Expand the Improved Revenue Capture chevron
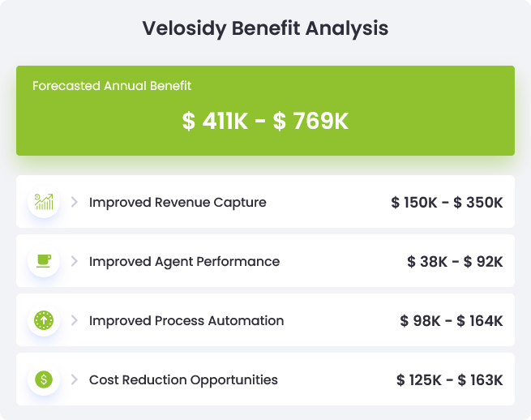The width and height of the screenshot is (531, 420). (74, 202)
